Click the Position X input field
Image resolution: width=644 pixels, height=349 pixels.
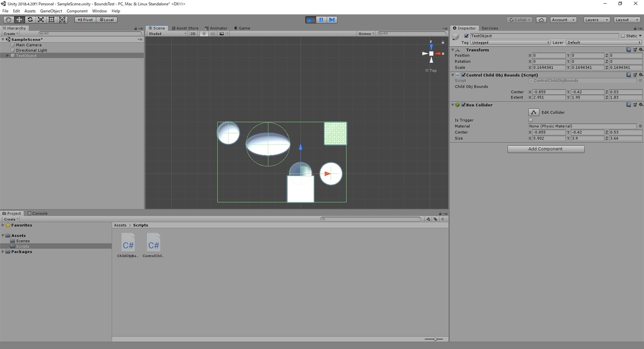pos(548,55)
